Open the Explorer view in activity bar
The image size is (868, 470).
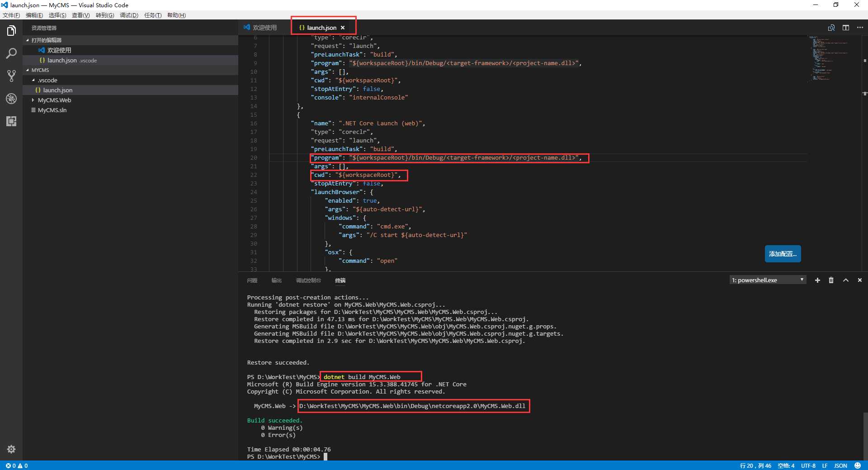point(11,31)
